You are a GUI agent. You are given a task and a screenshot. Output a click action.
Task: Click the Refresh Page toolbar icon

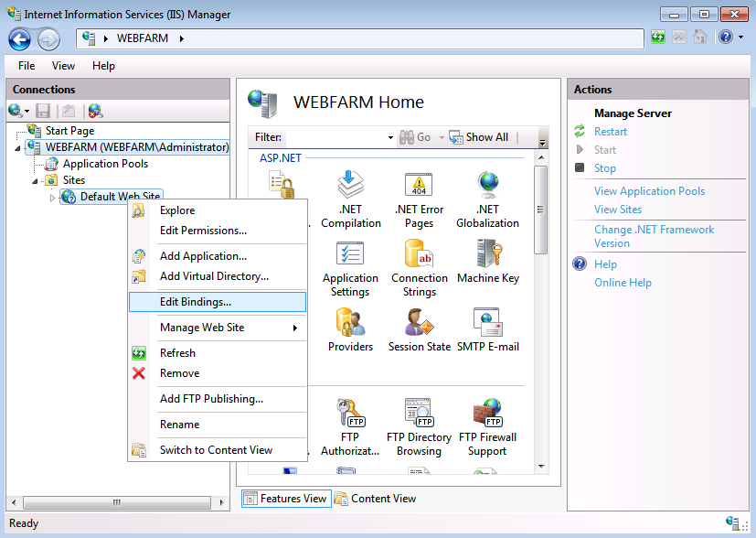click(658, 38)
